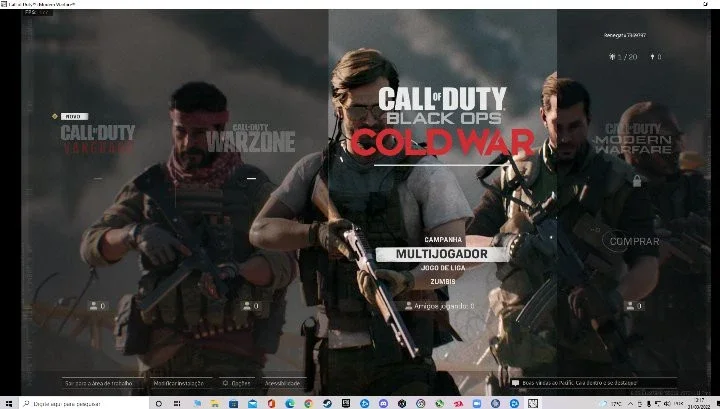Image resolution: width=720 pixels, height=409 pixels.
Task: Open Zoom from taskbar
Action: 476,403
